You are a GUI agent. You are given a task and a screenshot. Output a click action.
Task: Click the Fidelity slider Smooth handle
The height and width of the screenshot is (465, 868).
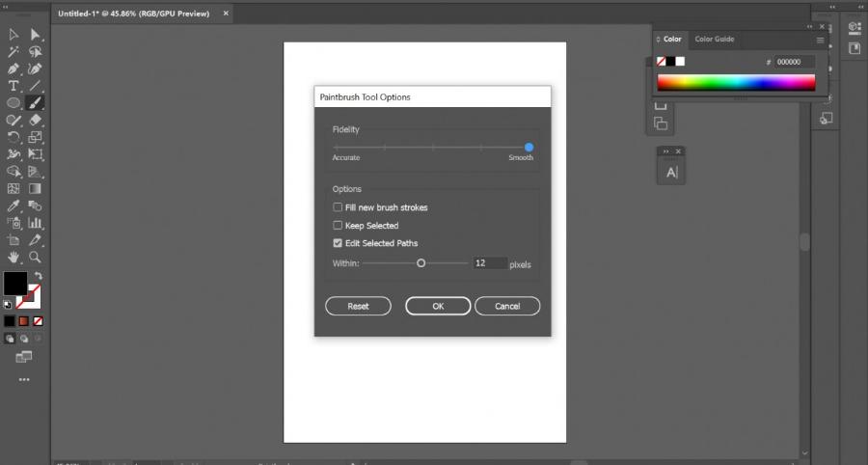point(529,147)
